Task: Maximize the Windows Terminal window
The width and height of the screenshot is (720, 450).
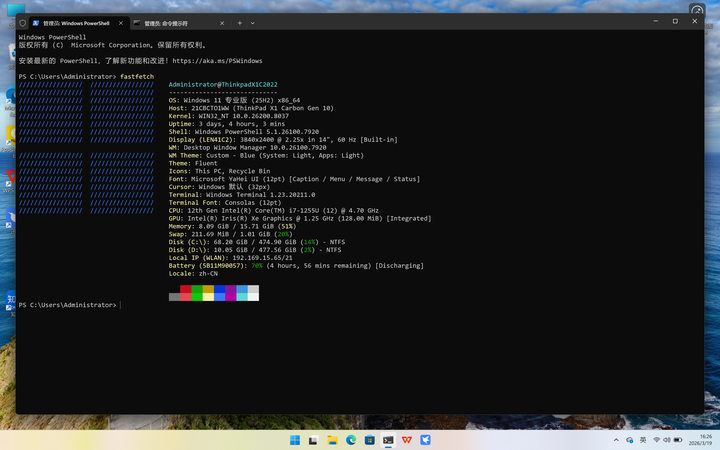Action: click(675, 21)
